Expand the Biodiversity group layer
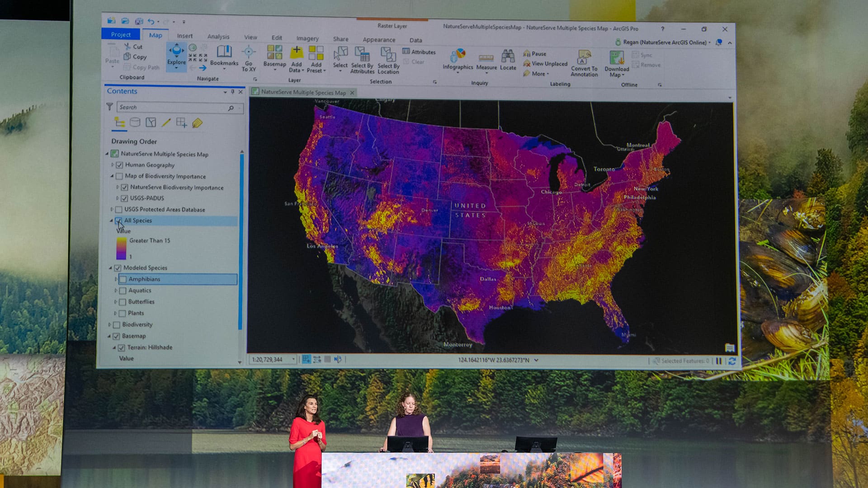 pos(109,324)
